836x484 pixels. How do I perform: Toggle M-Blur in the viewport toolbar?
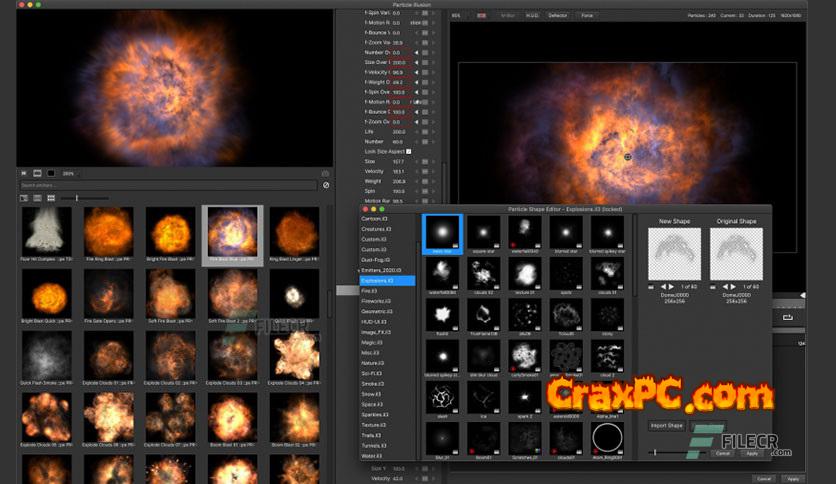click(507, 15)
